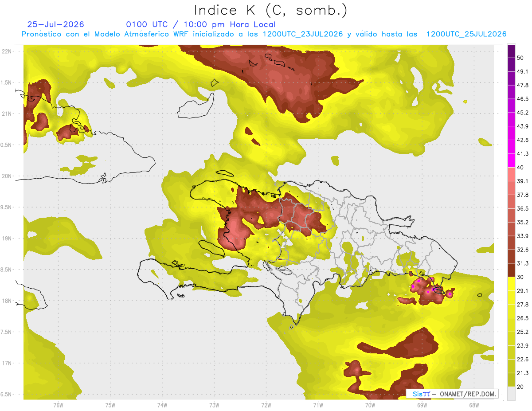Click the colorbar value '41.3'
Image resolution: width=532 pixels, height=411 pixels.
523,154
